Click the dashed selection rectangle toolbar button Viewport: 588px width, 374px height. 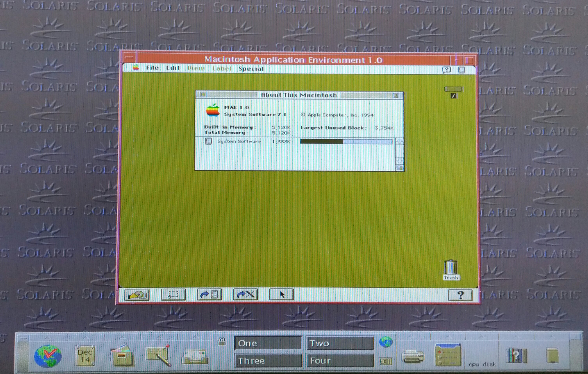pyautogui.click(x=173, y=295)
